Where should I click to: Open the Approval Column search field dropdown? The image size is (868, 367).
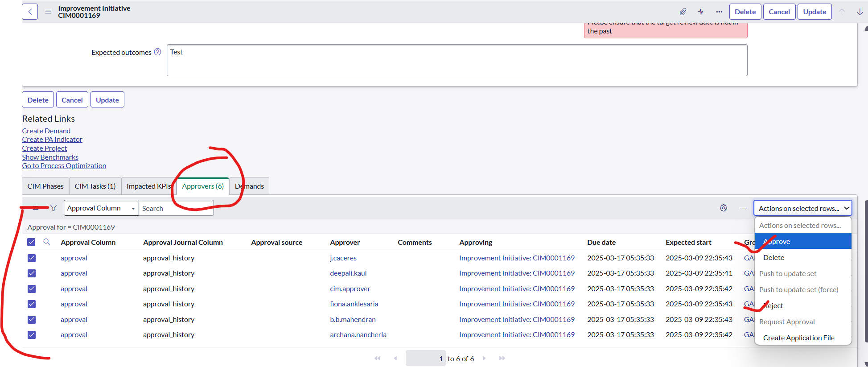coord(101,208)
